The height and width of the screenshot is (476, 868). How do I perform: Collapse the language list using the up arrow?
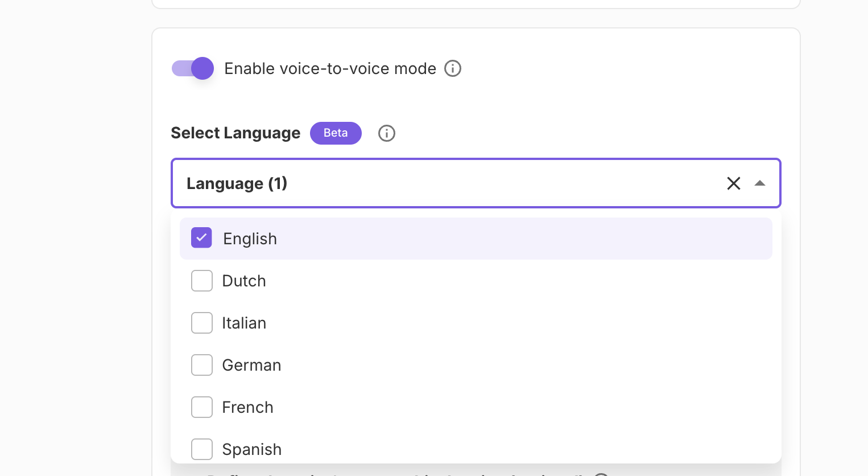point(760,183)
